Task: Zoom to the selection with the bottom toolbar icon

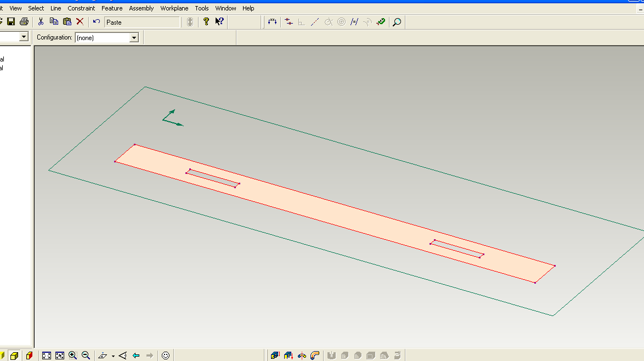Action: tap(60, 356)
